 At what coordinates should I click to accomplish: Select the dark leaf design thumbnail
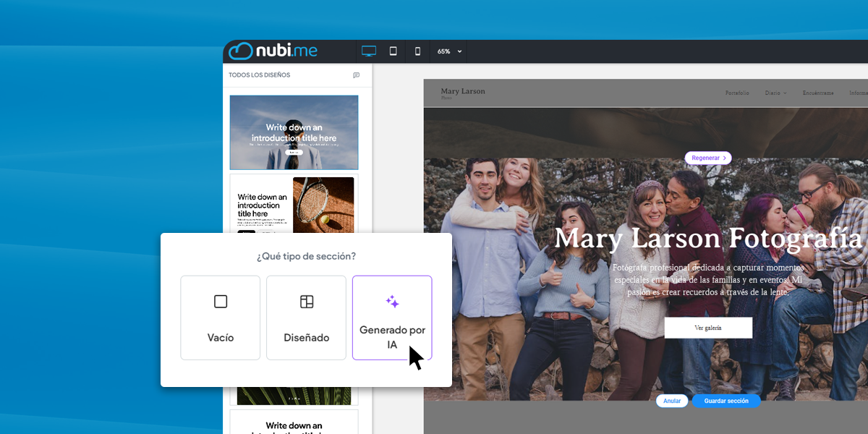click(x=294, y=396)
